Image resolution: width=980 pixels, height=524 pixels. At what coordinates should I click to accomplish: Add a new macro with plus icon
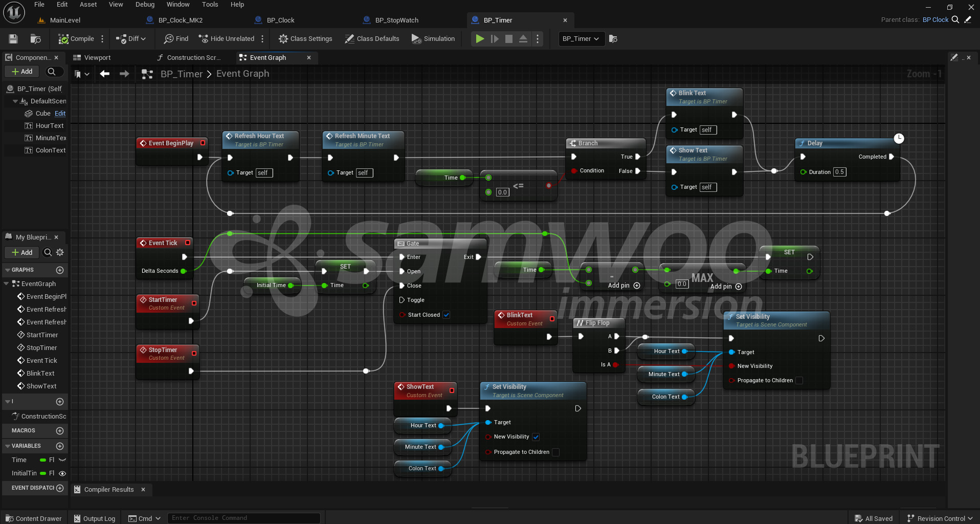(x=60, y=431)
